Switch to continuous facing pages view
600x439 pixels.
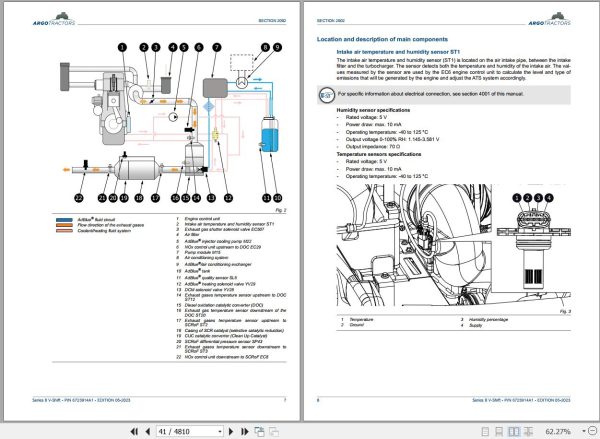coord(528,431)
